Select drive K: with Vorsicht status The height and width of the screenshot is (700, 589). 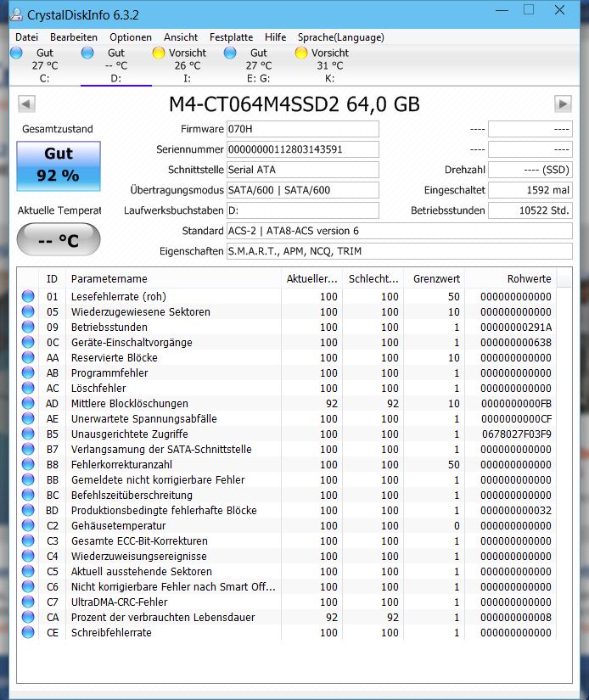[330, 65]
